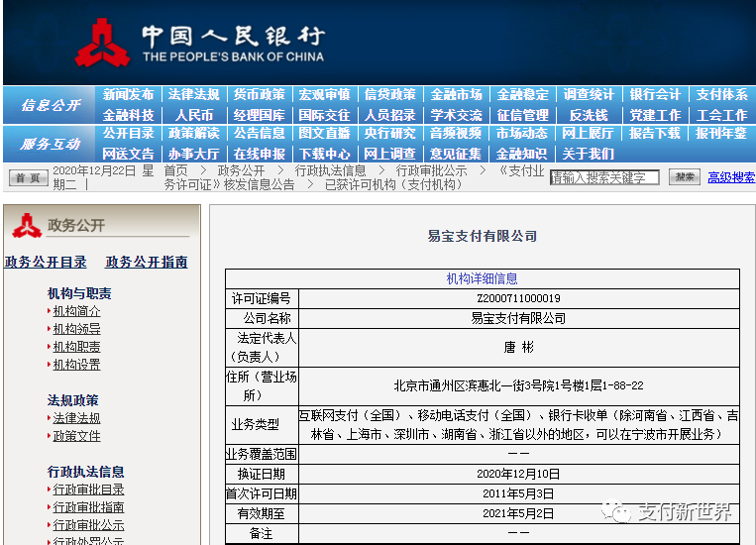The height and width of the screenshot is (545, 756).
Task: Open 行政审批公示 sidebar link
Action: 88,525
